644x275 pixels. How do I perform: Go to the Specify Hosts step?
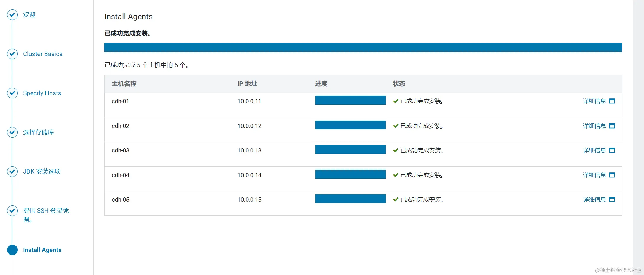point(42,93)
